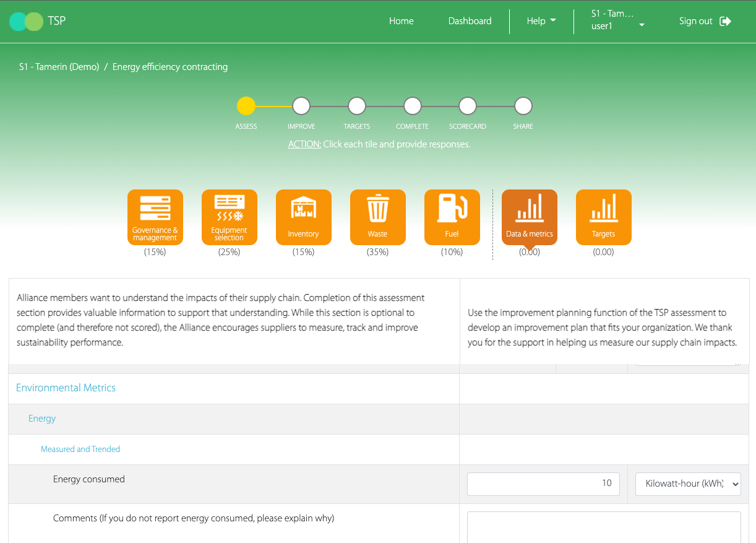
Task: Select the Equipment selection tile
Action: tap(229, 217)
